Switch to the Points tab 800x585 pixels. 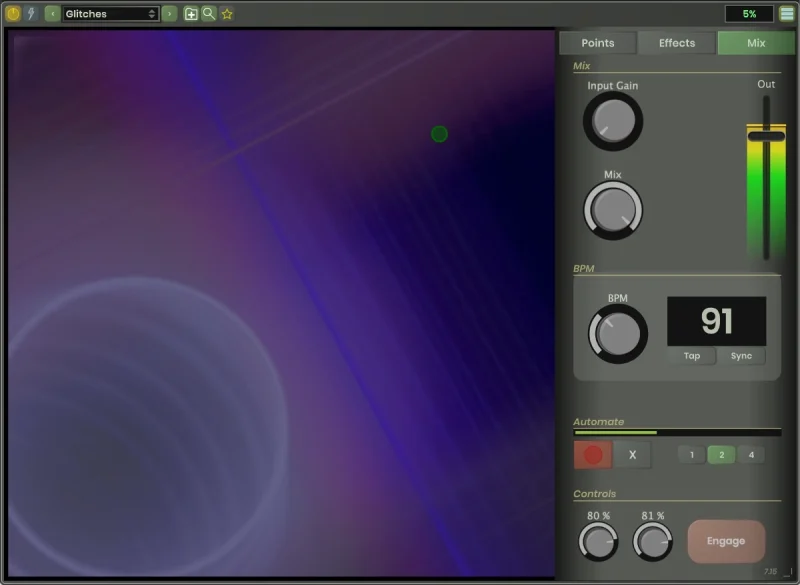tap(597, 43)
